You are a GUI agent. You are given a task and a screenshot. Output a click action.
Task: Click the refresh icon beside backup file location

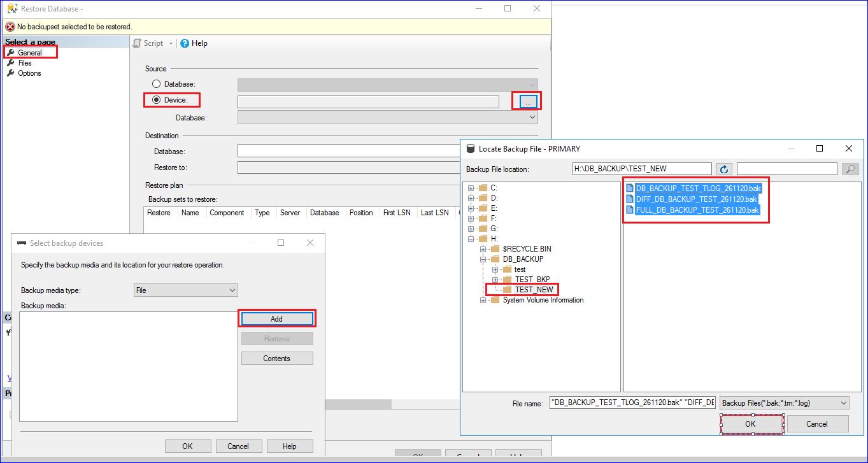click(724, 169)
